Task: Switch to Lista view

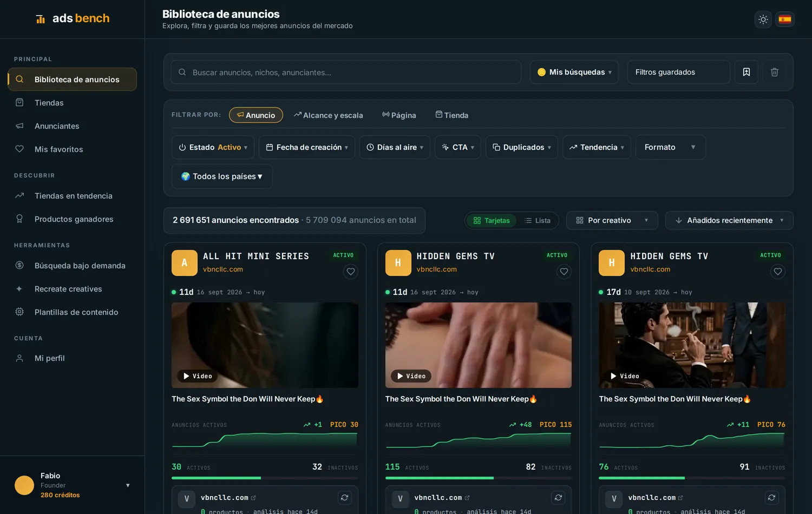Action: (x=538, y=220)
